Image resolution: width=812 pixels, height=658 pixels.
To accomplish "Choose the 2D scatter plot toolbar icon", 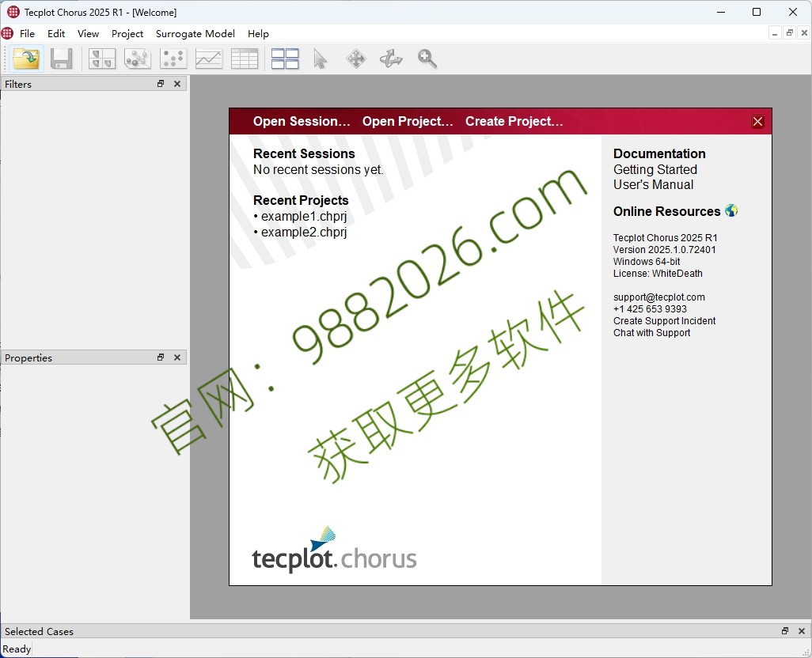I will point(173,59).
